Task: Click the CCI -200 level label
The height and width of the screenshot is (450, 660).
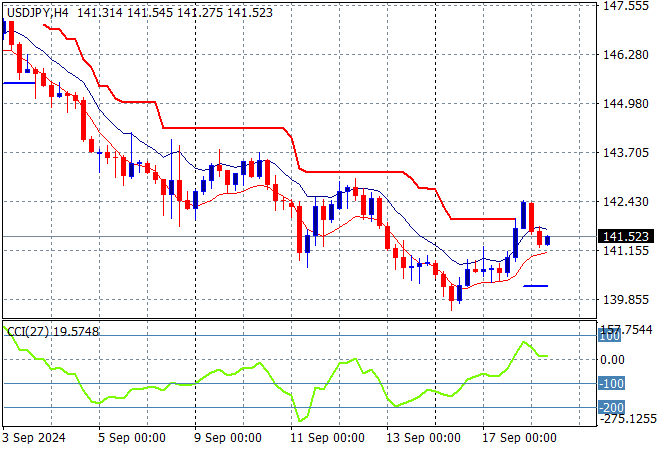Action: [611, 407]
